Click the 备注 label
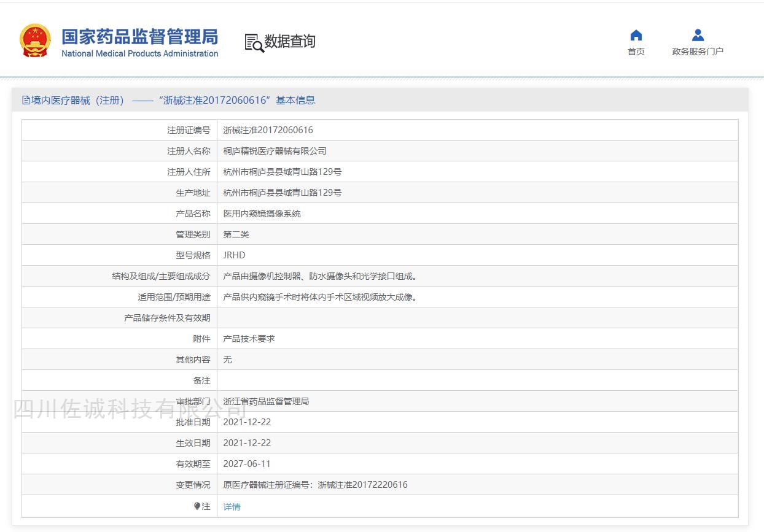This screenshot has width=764, height=532. point(201,380)
